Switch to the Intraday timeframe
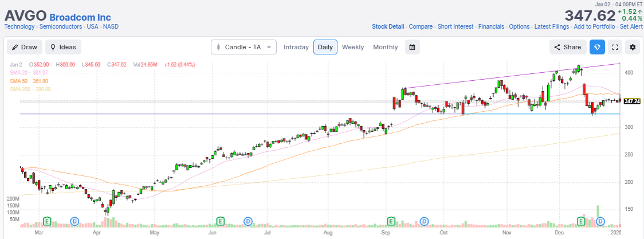The image size is (644, 239). coord(296,47)
